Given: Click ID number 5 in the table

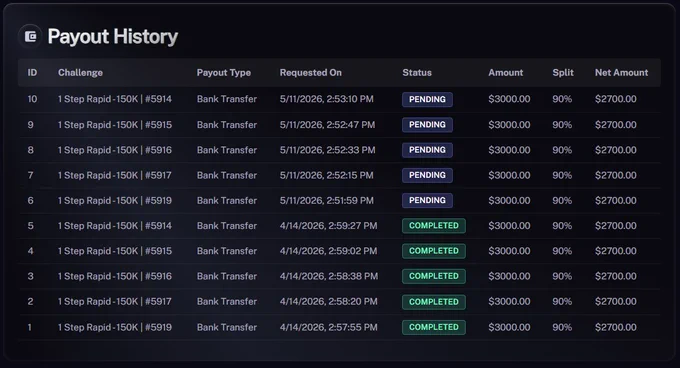Looking at the screenshot, I should pyautogui.click(x=30, y=226).
